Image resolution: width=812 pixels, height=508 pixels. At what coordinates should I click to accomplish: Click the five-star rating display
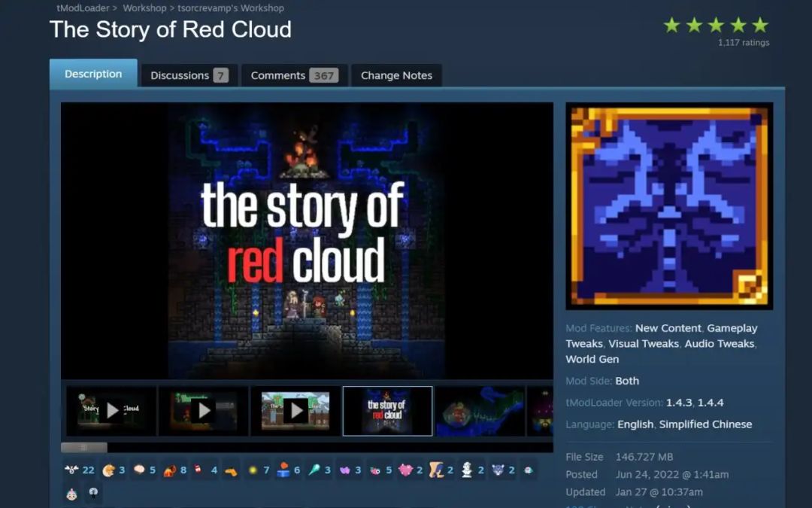click(716, 26)
